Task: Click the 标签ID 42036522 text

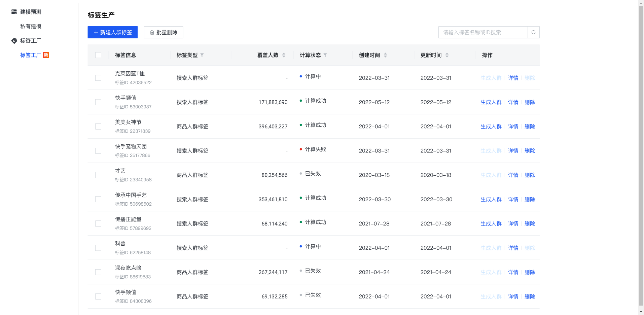Action: 133,82
